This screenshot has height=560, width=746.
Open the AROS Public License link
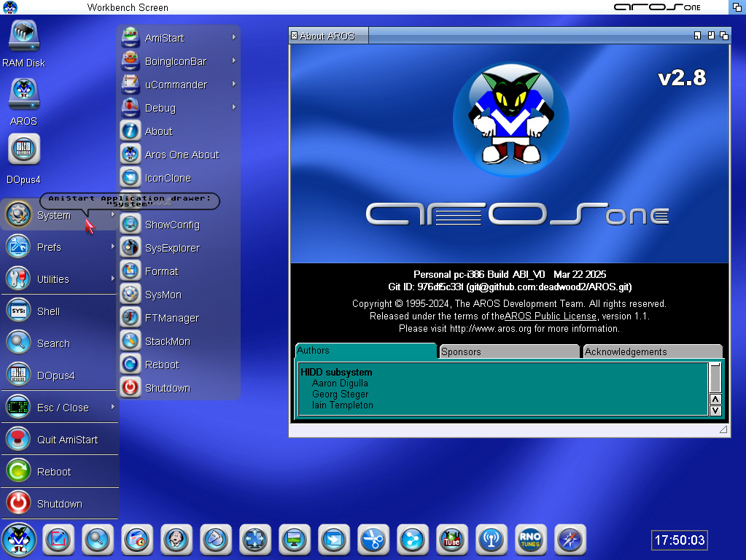(x=550, y=316)
